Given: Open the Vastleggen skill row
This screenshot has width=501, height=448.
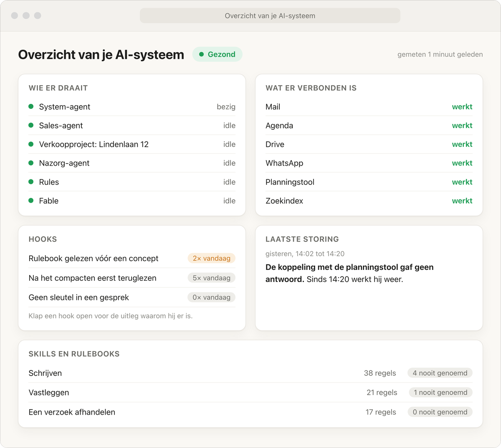Looking at the screenshot, I should tap(250, 393).
